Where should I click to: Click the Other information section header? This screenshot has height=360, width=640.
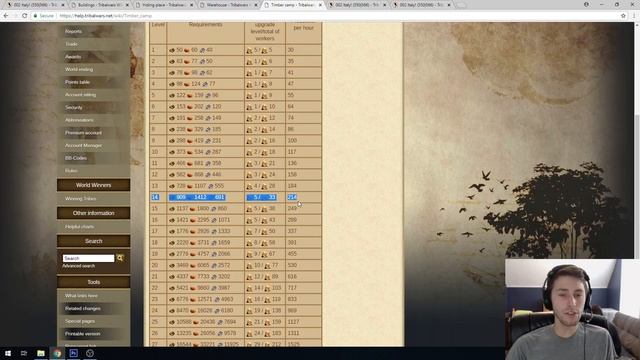93,213
